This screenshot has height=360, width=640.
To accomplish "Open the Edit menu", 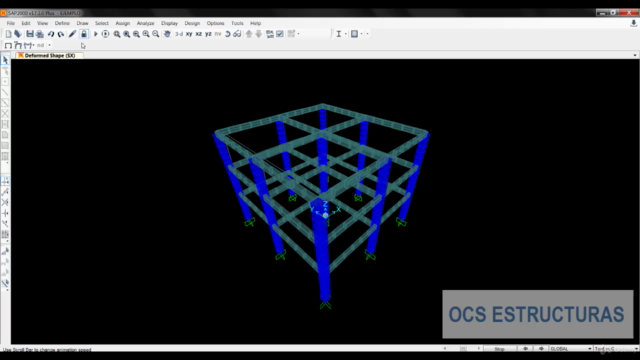I will (x=26, y=23).
